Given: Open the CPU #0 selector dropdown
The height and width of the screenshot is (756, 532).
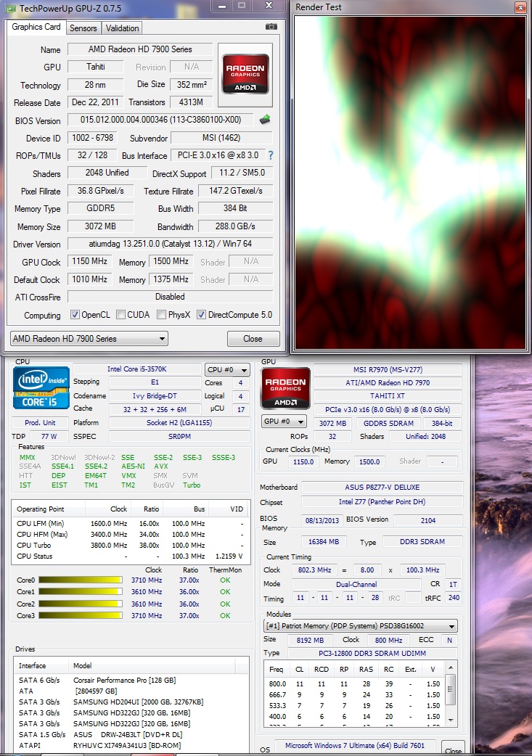Looking at the screenshot, I should pyautogui.click(x=227, y=370).
